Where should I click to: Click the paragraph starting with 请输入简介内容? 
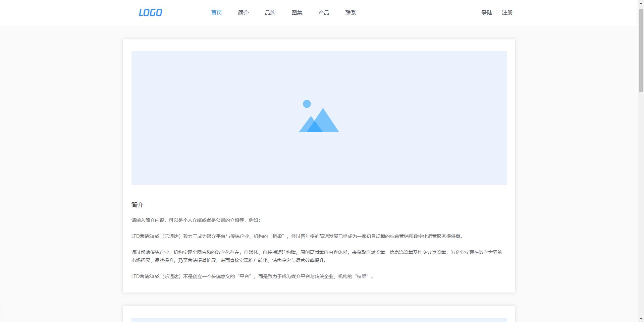[196, 220]
